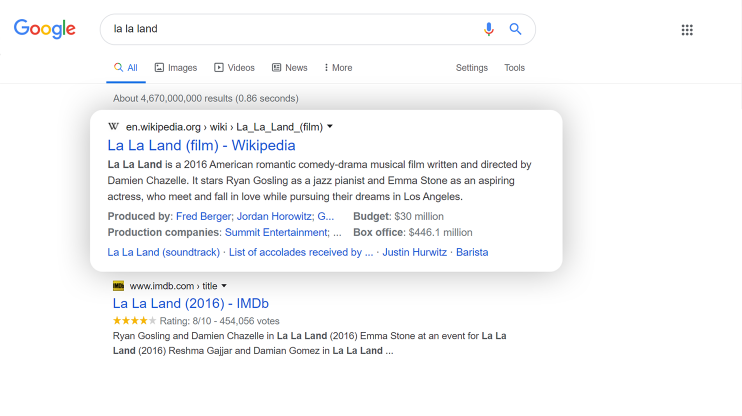The image size is (742, 416).
Task: Click the Wikipedia result description snippet
Action: (x=319, y=180)
